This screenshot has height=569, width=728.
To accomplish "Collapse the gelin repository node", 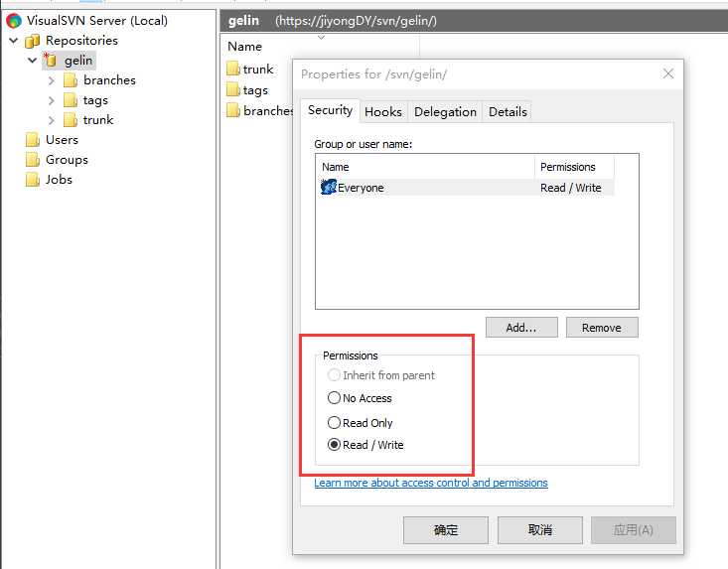I will point(32,61).
